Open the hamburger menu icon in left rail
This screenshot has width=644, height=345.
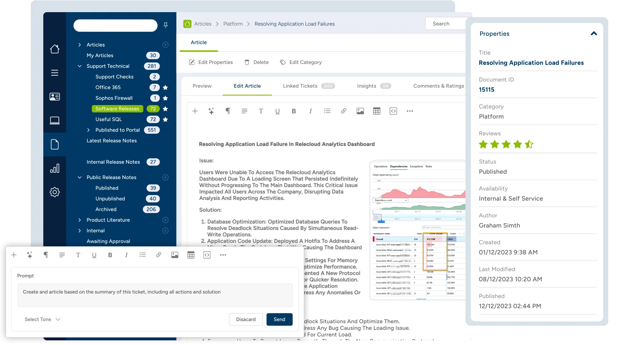pyautogui.click(x=55, y=73)
